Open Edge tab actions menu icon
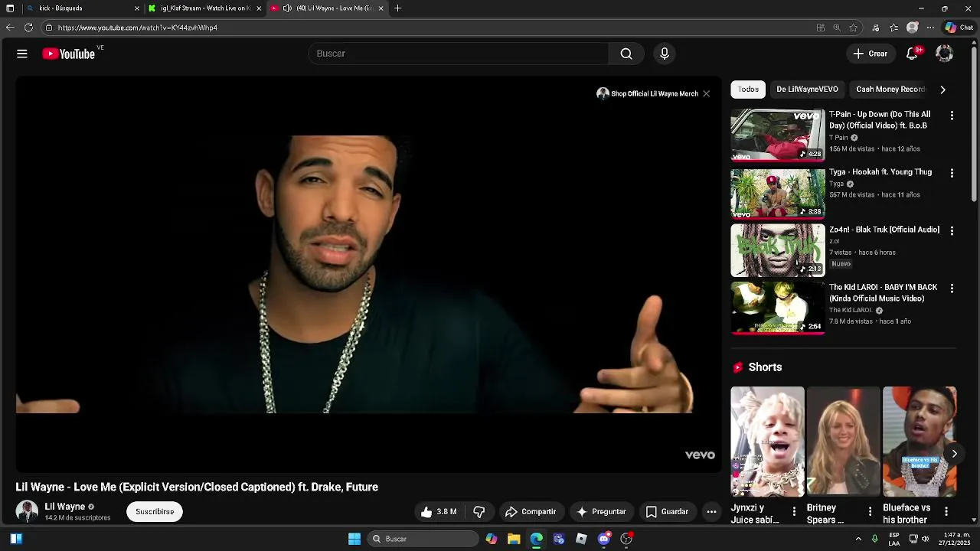This screenshot has height=551, width=980. click(10, 8)
